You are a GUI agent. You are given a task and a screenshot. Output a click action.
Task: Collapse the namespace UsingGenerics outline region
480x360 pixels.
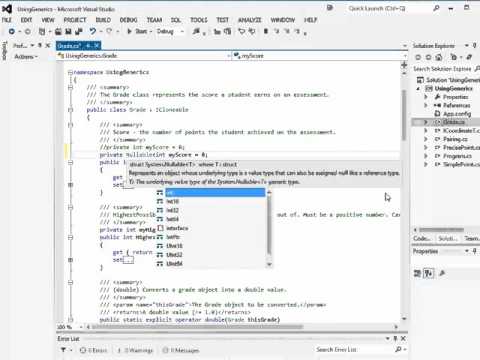(x=70, y=72)
